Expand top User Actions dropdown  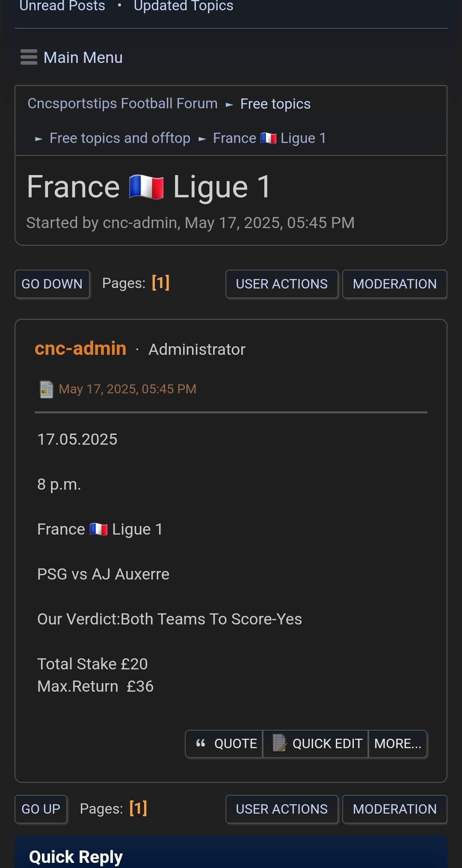[x=282, y=284]
